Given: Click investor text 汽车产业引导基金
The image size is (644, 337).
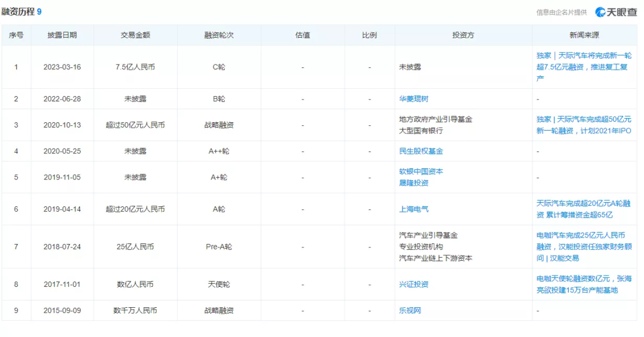Looking at the screenshot, I should 428,235.
